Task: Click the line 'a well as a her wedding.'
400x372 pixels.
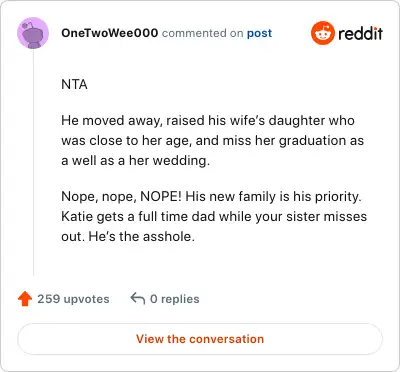Action: (136, 161)
